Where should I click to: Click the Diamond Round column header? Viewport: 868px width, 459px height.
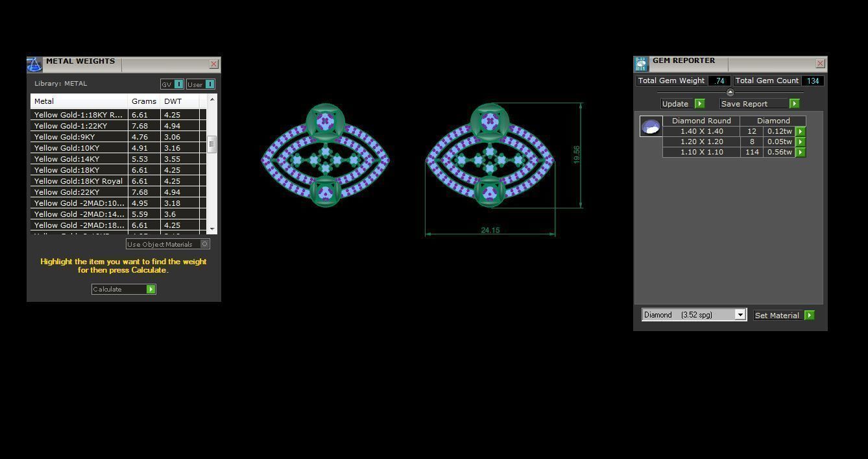[701, 121]
